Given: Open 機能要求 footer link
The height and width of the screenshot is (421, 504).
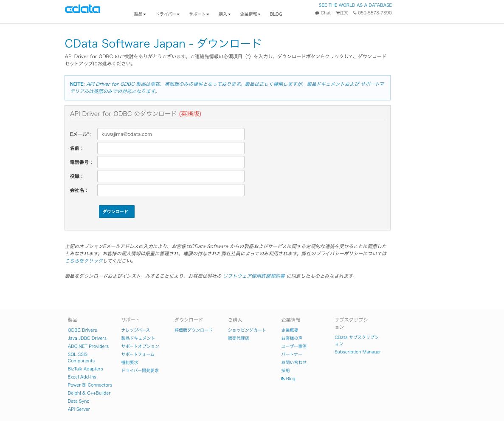Looking at the screenshot, I should point(130,362).
